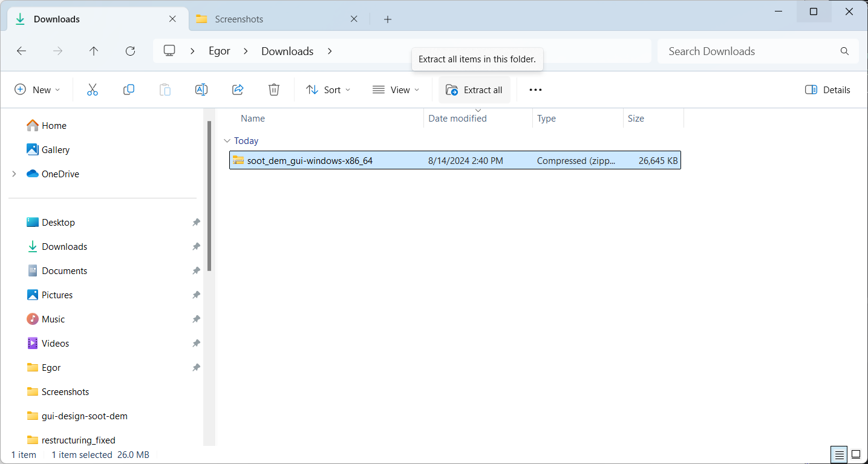Close the Downloads tab
868x464 pixels.
[172, 19]
